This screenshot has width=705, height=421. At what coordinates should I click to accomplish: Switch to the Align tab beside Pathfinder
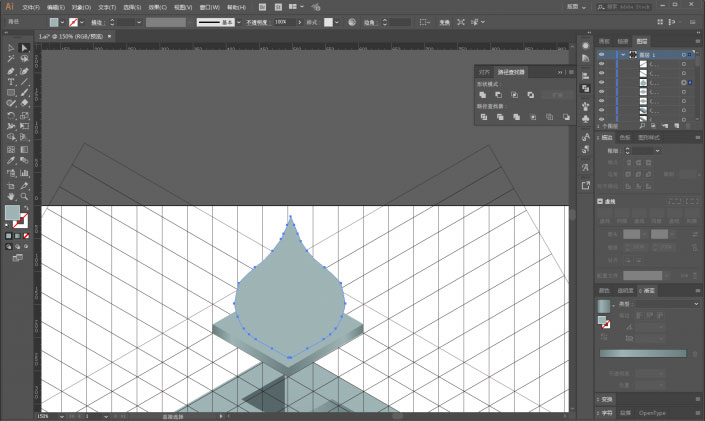click(x=484, y=72)
